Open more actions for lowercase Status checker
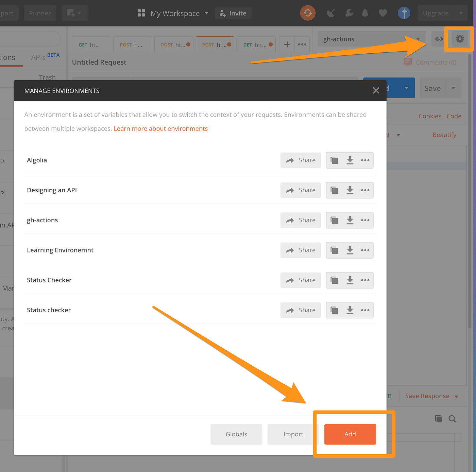 click(x=365, y=310)
